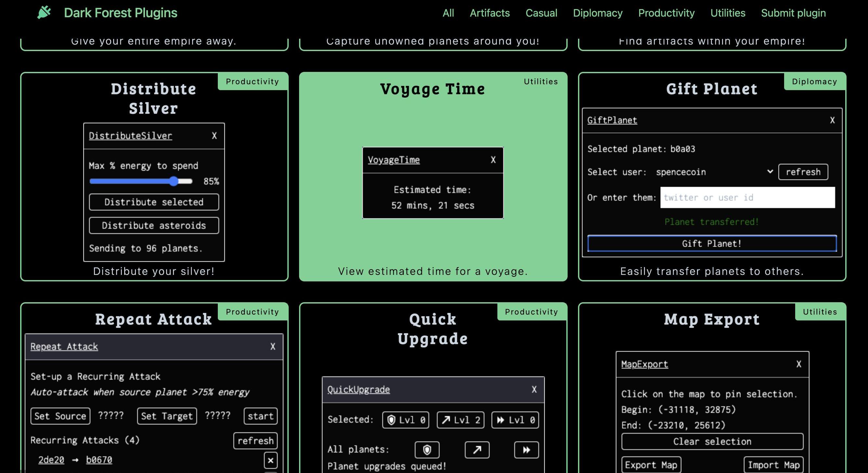This screenshot has height=473, width=868.
Task: Remove the 2de20 to b0670 recurring attack
Action: click(x=270, y=461)
